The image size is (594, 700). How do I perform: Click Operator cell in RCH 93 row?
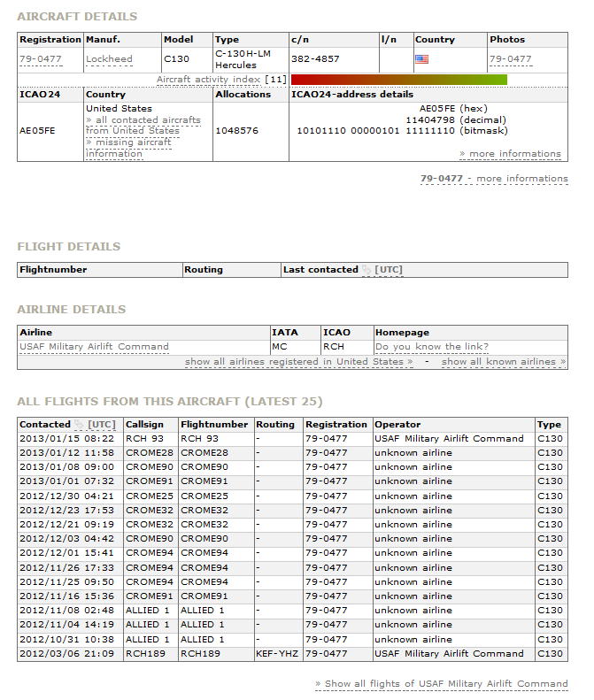coord(454,439)
